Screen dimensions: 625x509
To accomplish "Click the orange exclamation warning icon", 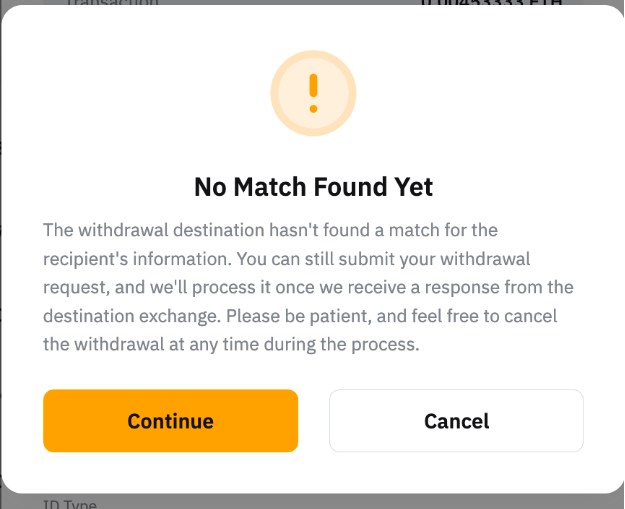I will point(313,92).
